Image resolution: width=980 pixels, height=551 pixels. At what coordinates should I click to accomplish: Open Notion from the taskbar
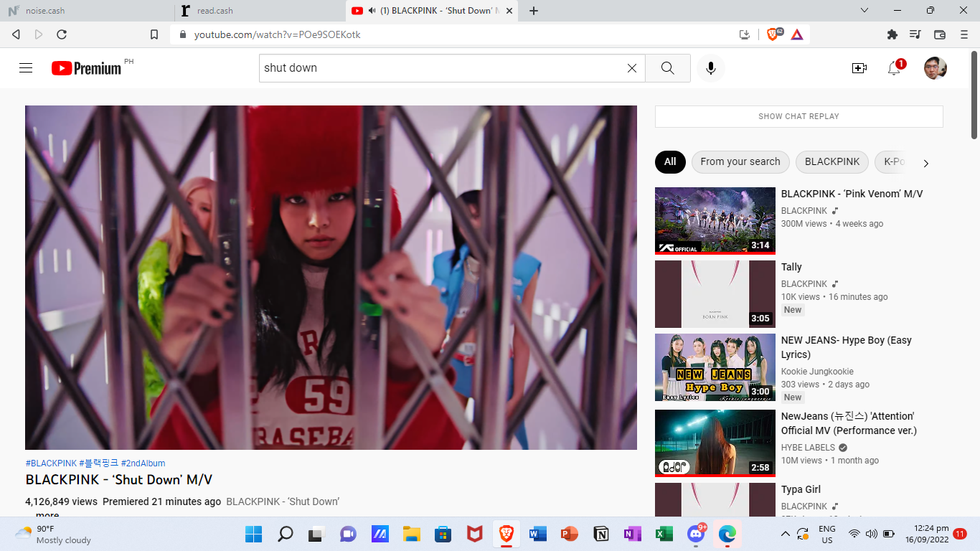[x=600, y=534]
